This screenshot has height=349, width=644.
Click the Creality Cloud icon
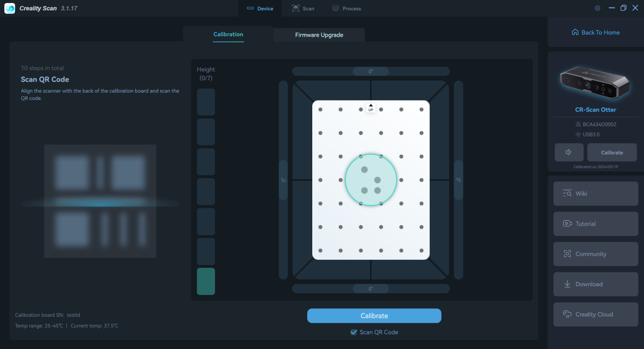pyautogui.click(x=567, y=314)
